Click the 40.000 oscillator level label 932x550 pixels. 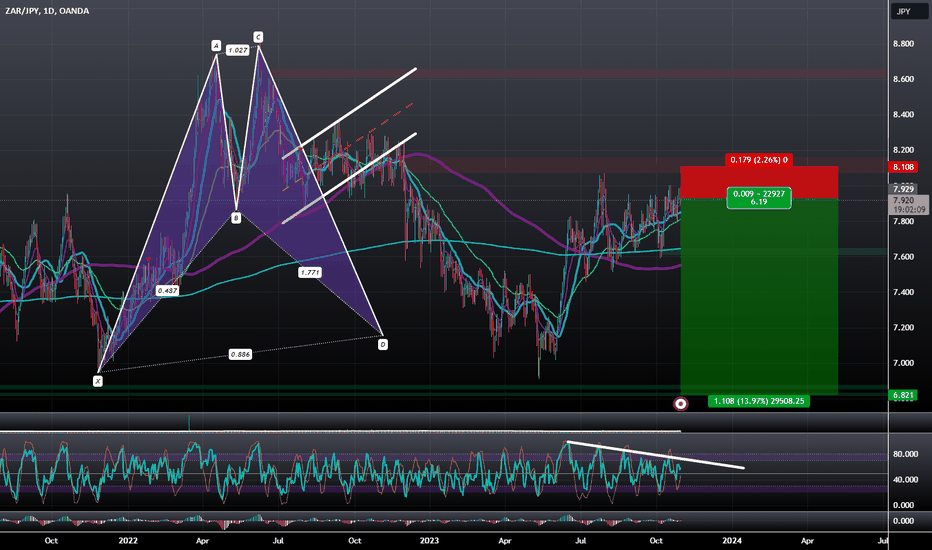click(x=905, y=479)
